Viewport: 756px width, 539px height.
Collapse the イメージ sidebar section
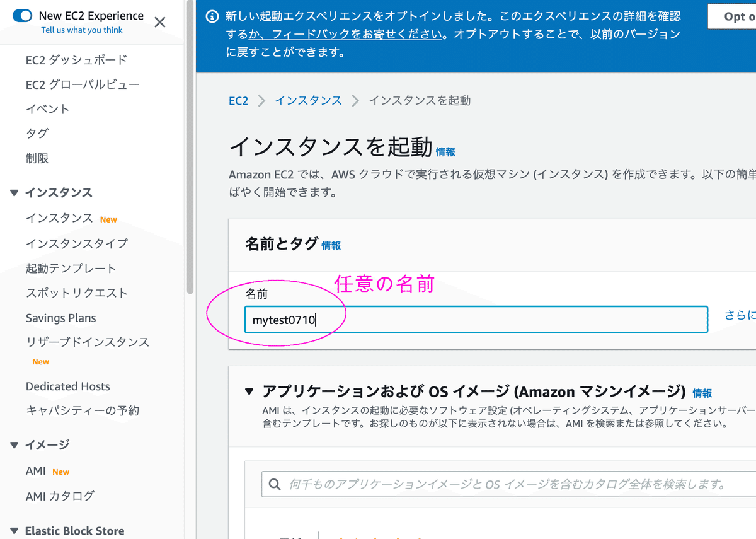tap(14, 445)
